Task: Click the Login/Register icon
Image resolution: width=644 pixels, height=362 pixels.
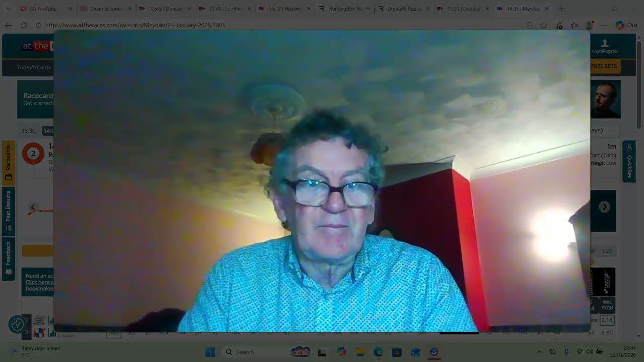Action: [x=605, y=47]
